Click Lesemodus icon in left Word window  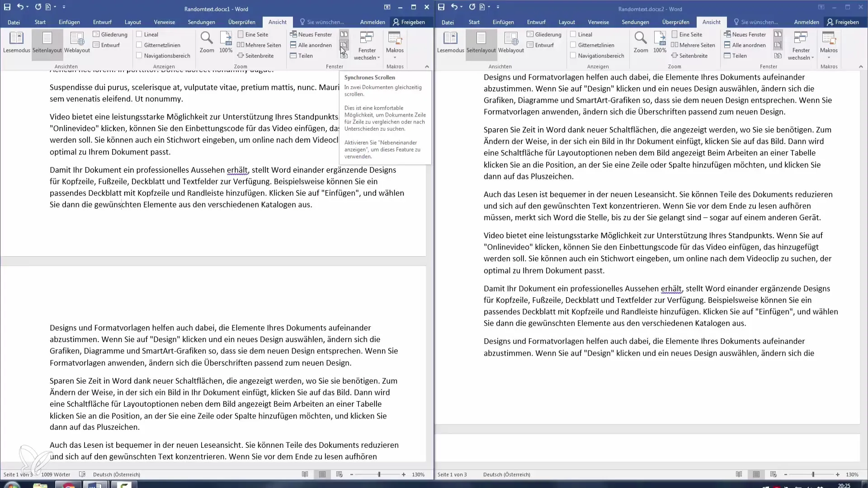click(x=16, y=43)
